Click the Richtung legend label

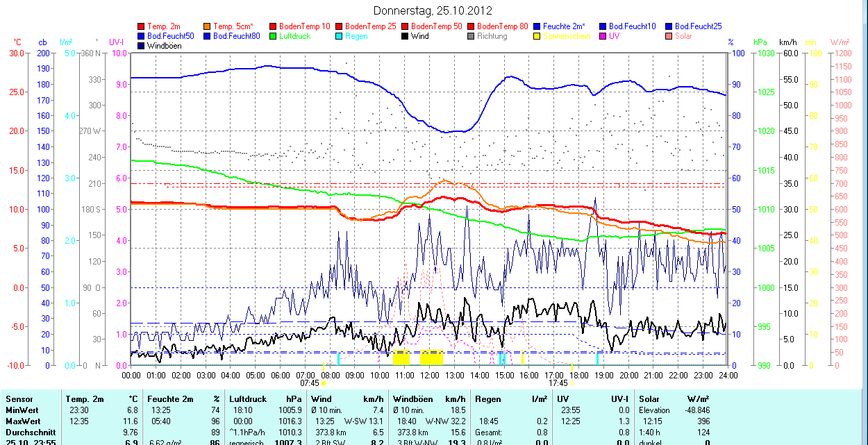tap(492, 36)
